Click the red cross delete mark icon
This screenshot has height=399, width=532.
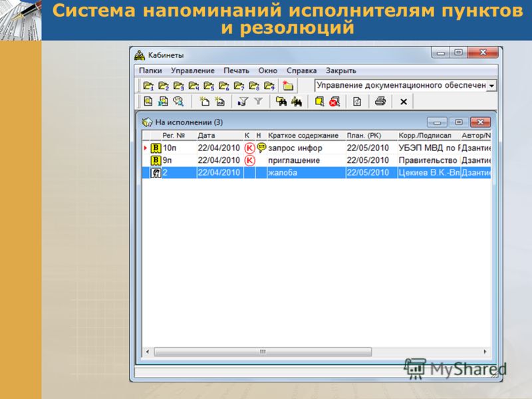pos(334,102)
